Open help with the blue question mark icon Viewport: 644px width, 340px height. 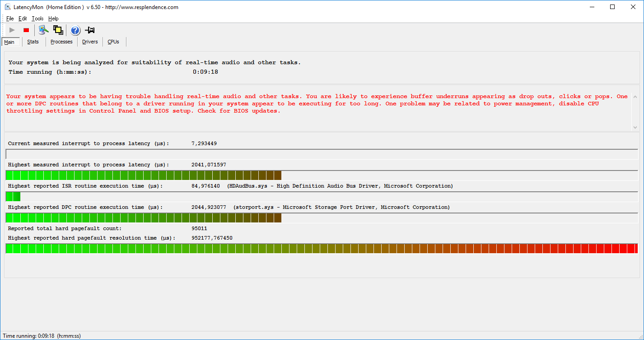[75, 30]
